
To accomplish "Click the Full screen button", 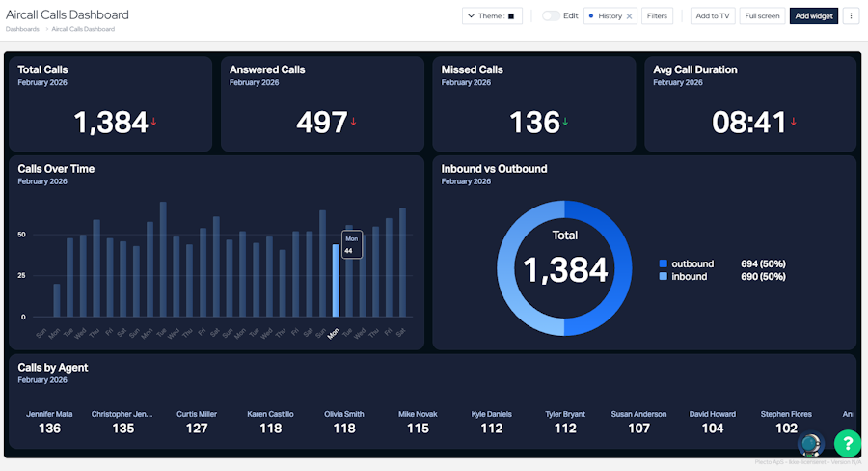I will click(762, 16).
